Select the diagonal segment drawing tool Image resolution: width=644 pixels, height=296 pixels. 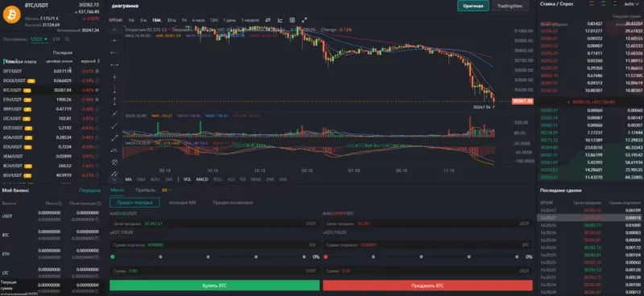(114, 138)
